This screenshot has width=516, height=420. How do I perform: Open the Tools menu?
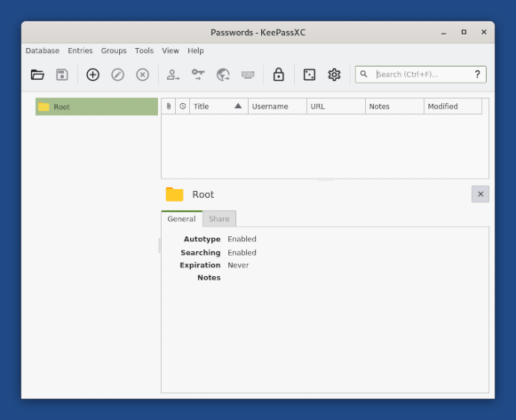[144, 51]
